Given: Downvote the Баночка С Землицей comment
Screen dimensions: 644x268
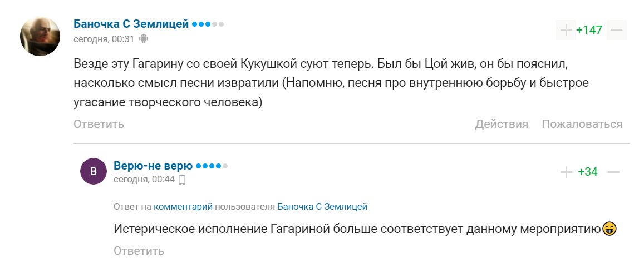Looking at the screenshot, I should coord(617,30).
